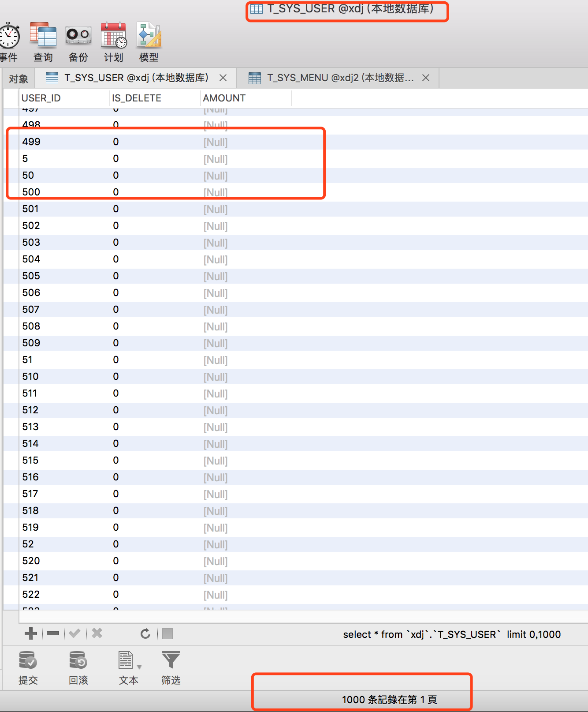Roll back with 回滚 button
Viewport: 588px width, 712px height.
pyautogui.click(x=78, y=667)
